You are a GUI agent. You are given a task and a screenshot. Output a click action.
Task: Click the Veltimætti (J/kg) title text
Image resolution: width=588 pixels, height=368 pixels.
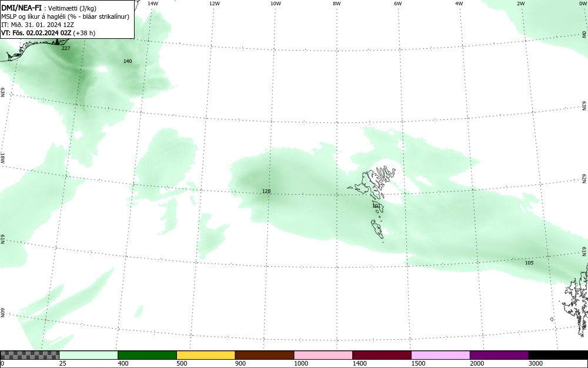(x=72, y=8)
